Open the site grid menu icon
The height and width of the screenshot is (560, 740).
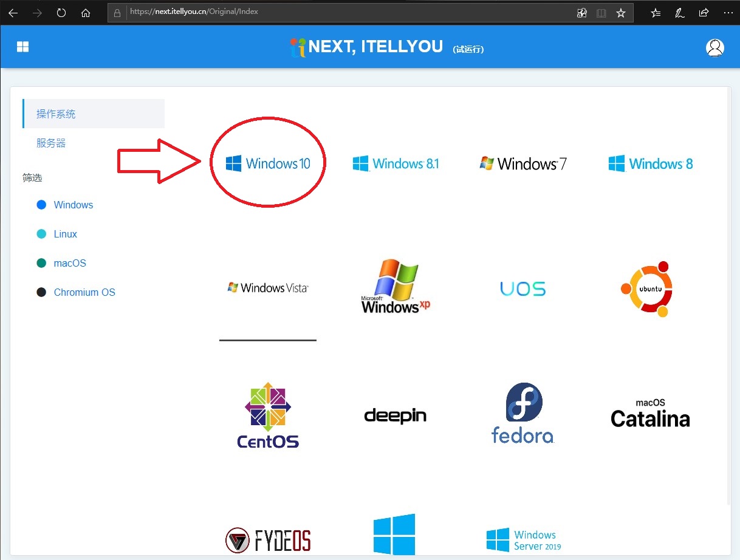tap(23, 47)
